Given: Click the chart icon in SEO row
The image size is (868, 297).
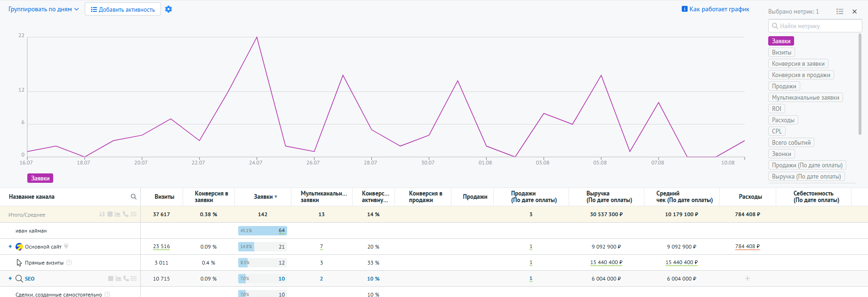Looking at the screenshot, I should (x=118, y=279).
